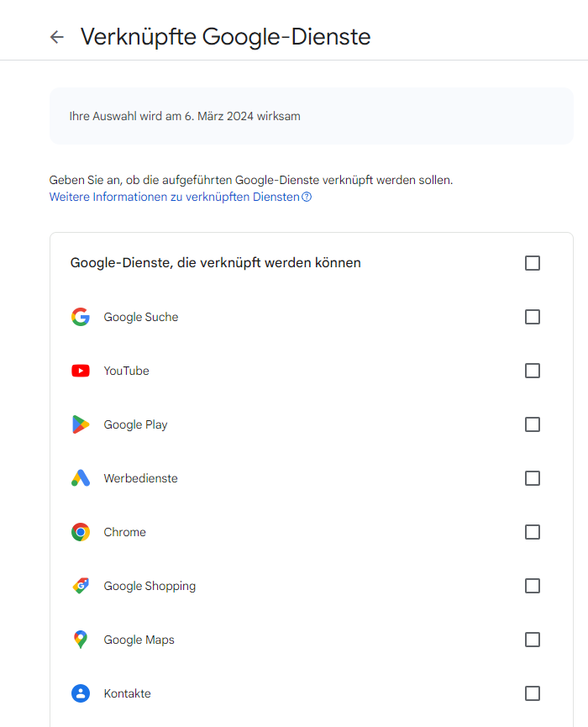Tick the Google Maps checkbox
This screenshot has width=588, height=727.
(532, 640)
